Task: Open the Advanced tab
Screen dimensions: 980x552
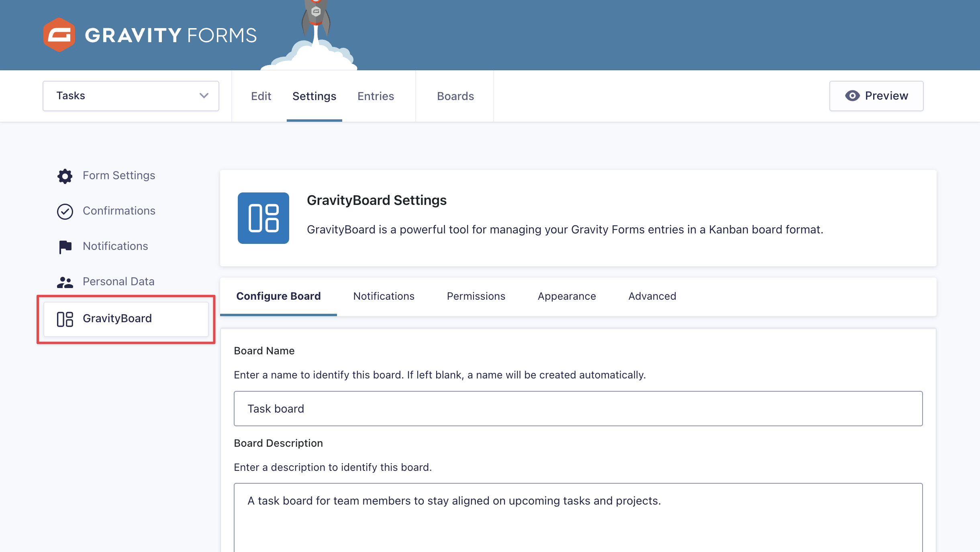Action: tap(652, 296)
